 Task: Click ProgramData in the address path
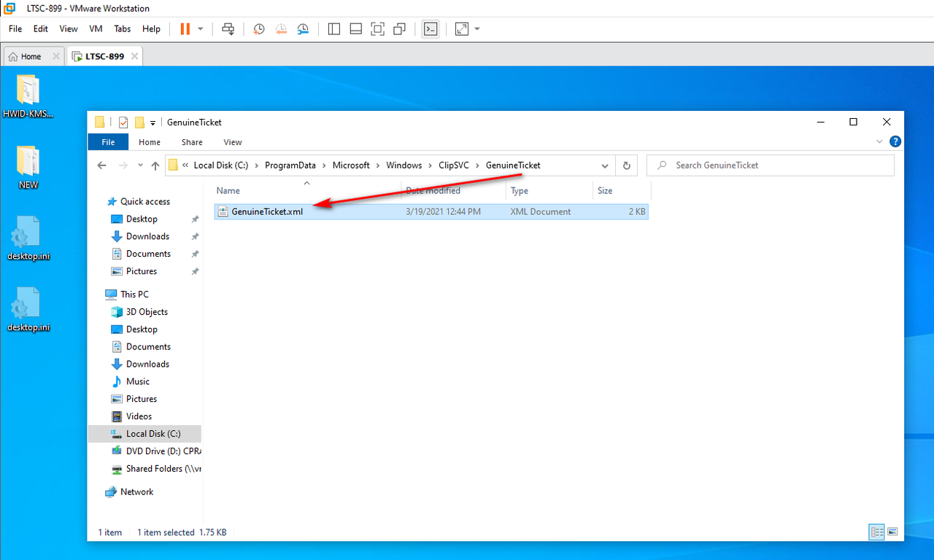click(x=290, y=166)
